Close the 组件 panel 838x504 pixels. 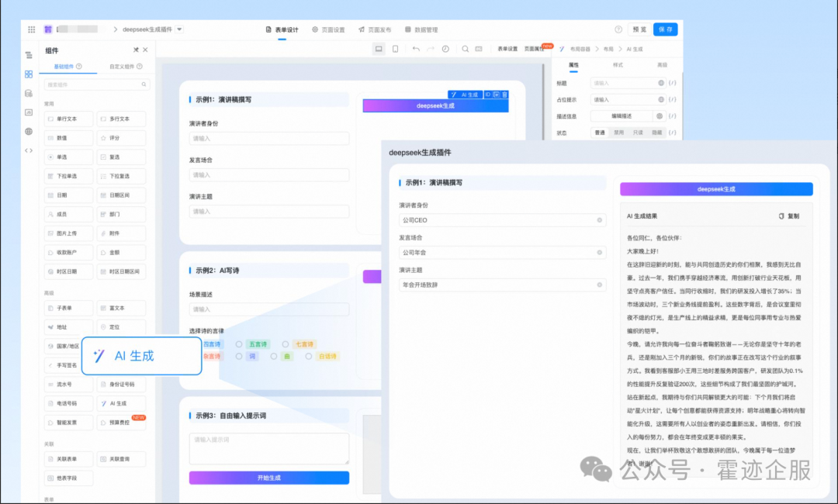(x=145, y=50)
